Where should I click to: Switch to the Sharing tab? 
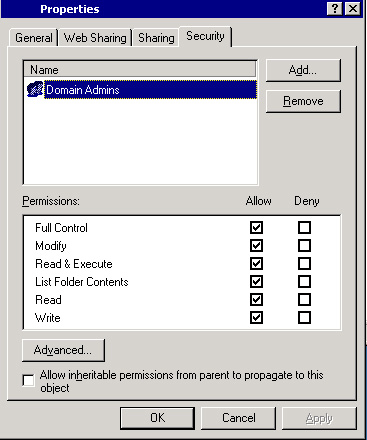tap(156, 38)
